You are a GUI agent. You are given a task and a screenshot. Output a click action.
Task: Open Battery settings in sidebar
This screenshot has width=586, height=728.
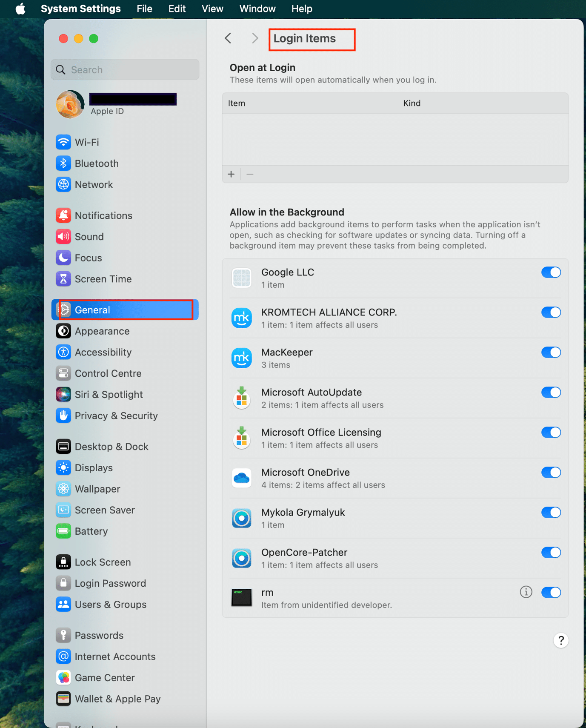[91, 531]
